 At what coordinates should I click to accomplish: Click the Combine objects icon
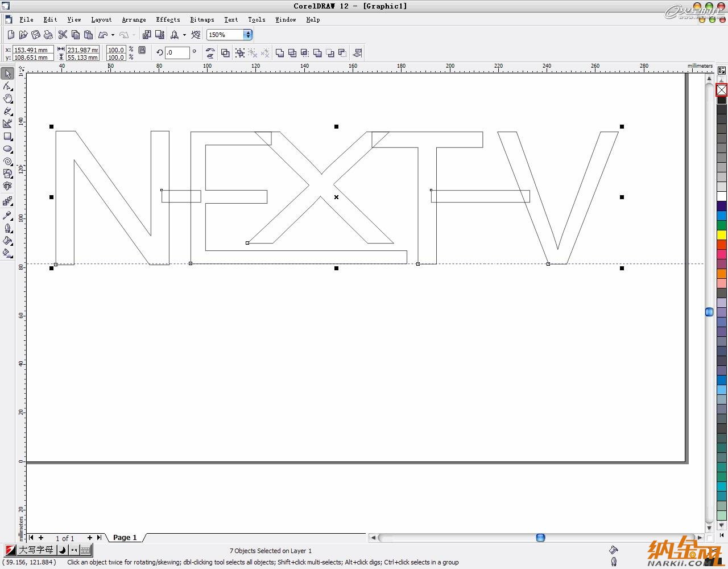tap(225, 53)
